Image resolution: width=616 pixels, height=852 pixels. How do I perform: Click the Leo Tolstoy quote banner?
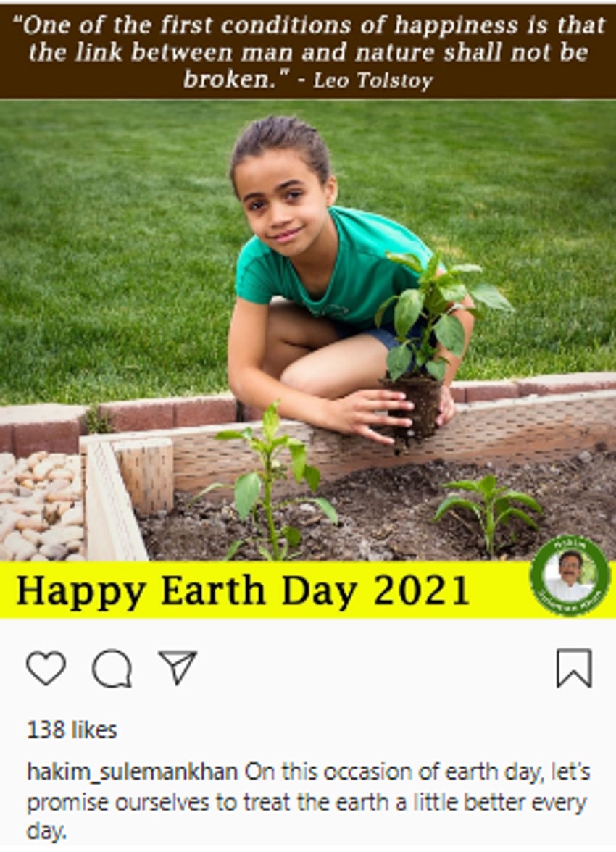pos(308,52)
